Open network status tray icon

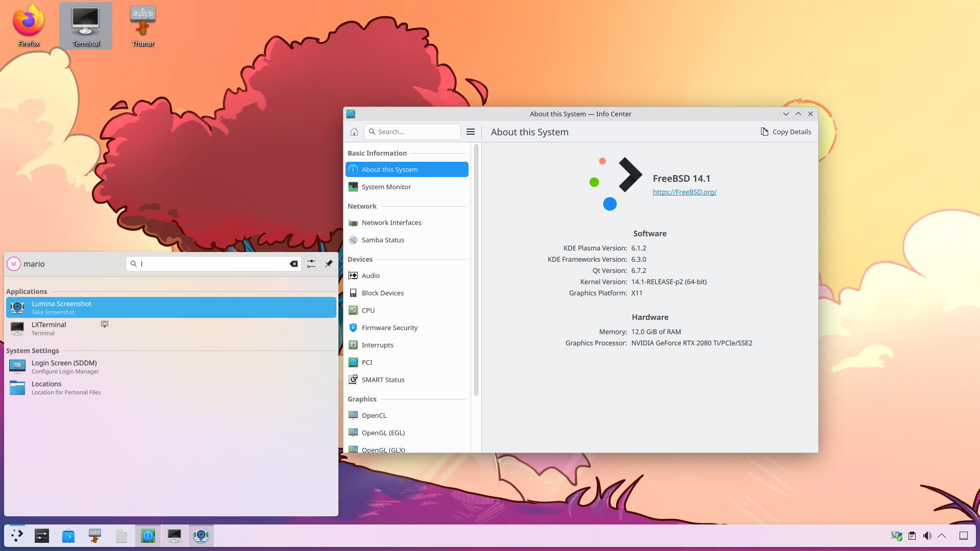(x=897, y=536)
